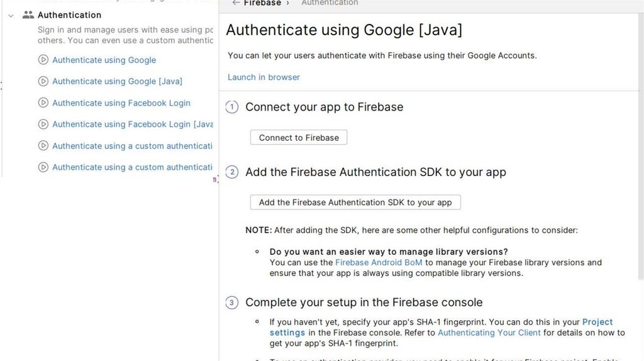Click the step 2 circle number icon
The height and width of the screenshot is (361, 644).
coord(232,172)
